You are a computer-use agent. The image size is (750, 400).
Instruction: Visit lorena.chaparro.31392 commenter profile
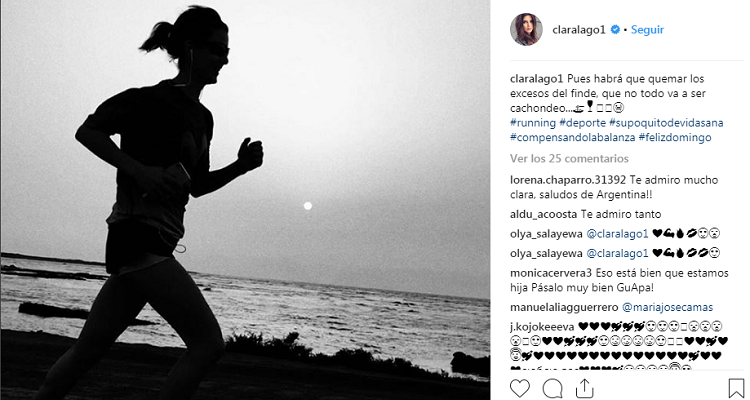coord(568,180)
